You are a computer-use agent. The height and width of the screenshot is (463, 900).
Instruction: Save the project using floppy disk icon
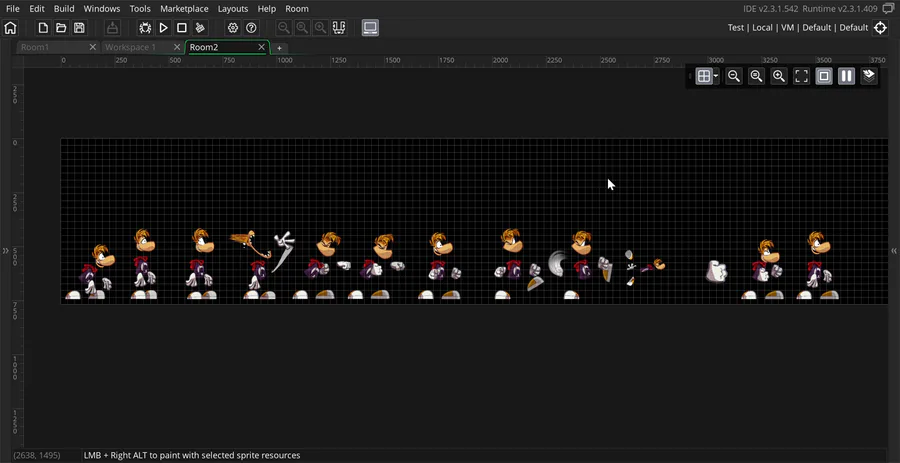(x=79, y=28)
